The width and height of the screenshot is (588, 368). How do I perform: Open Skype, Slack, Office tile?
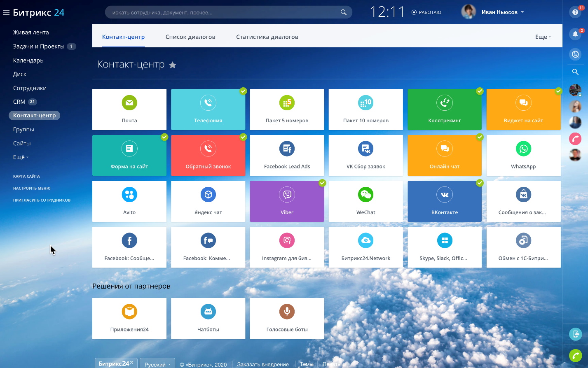click(445, 247)
